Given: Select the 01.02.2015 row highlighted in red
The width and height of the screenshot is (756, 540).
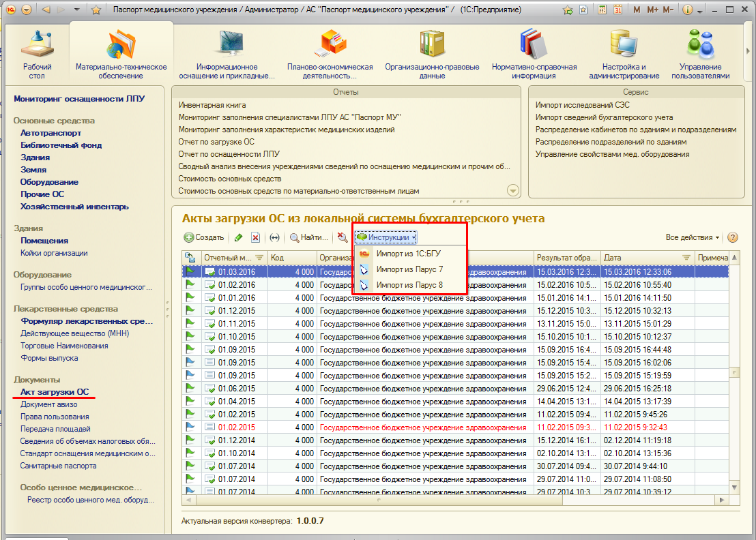Looking at the screenshot, I should point(237,427).
